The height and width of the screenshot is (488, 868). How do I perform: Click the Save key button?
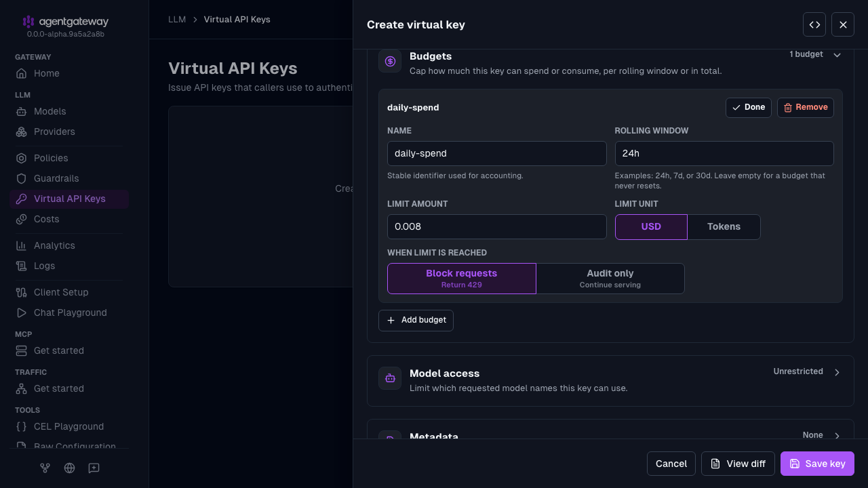pos(817,464)
